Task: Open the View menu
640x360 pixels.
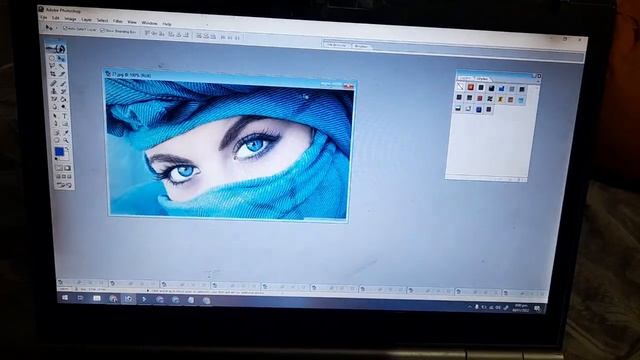Action: coord(132,22)
